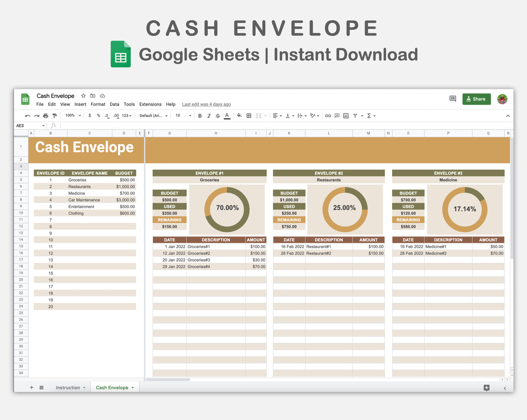Open the Create a filter icon
The height and width of the screenshot is (420, 527).
pos(356,116)
